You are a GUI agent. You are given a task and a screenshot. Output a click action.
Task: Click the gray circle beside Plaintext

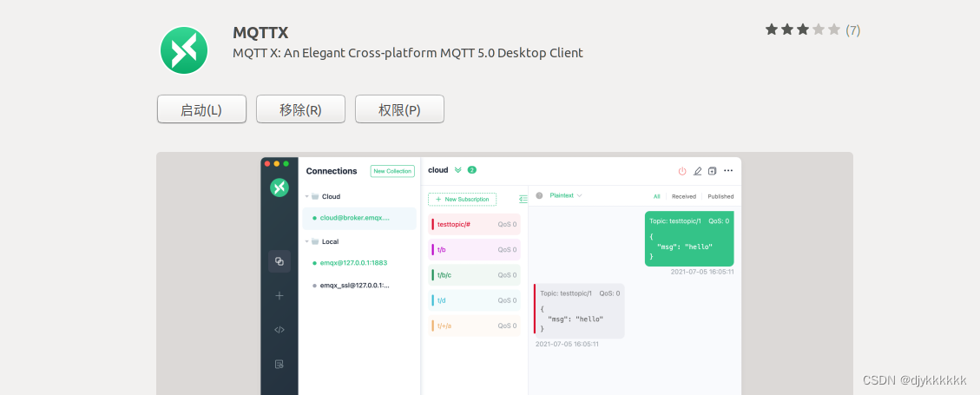coord(539,195)
